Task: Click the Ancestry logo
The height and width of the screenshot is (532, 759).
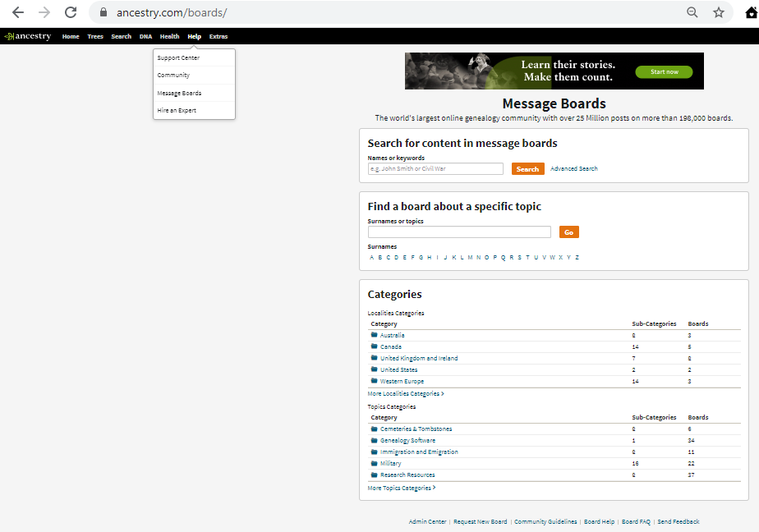Action: point(28,36)
